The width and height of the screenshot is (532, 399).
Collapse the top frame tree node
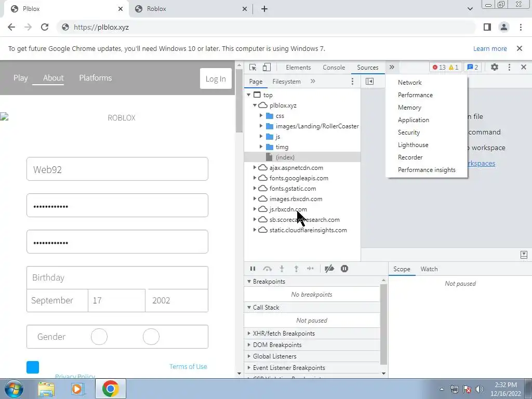pos(249,95)
